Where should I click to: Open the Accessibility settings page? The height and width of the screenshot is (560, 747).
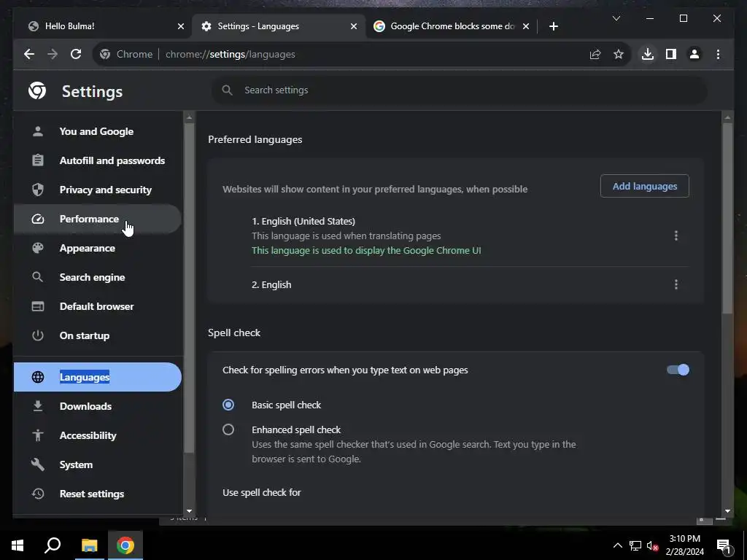tap(98, 435)
